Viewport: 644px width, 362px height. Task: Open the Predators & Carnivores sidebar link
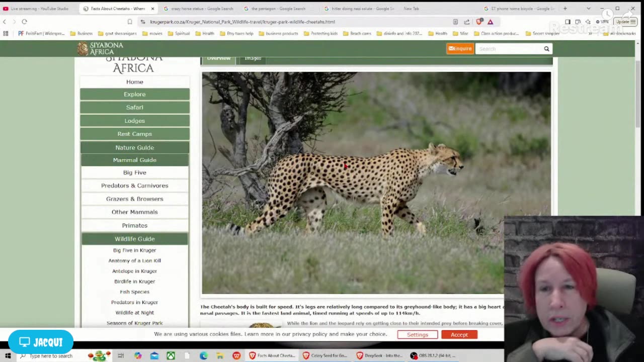click(x=135, y=186)
